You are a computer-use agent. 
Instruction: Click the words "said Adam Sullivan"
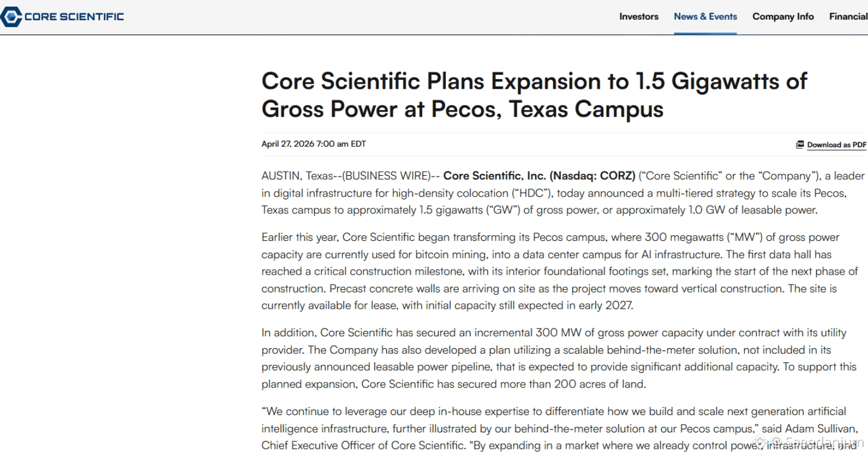coord(809,428)
